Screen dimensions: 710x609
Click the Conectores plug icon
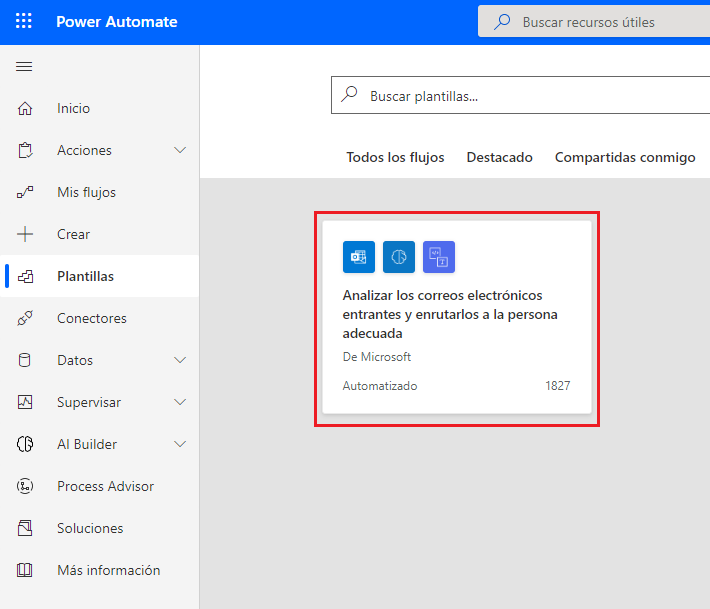pos(25,318)
